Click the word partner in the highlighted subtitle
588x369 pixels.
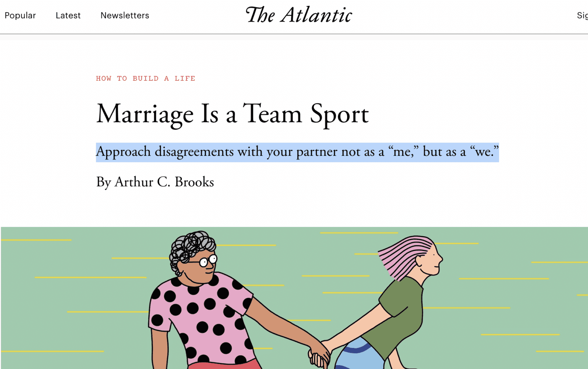[317, 152]
